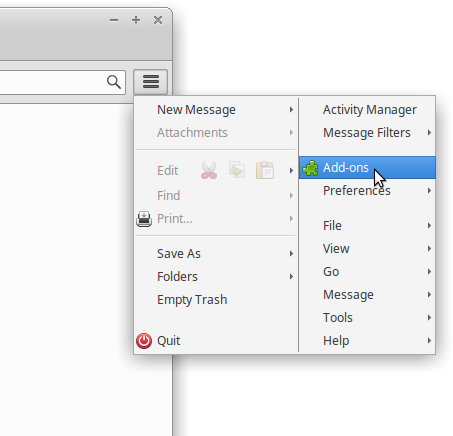453x436 pixels.
Task: Click the Paste clipboard icon
Action: 265,170
